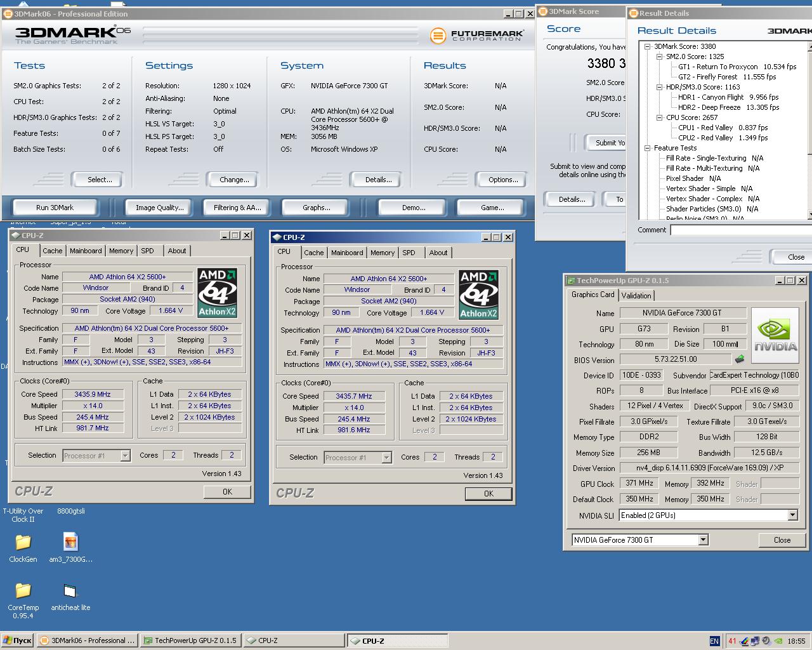Open GeForce 7300 GT card selector dropdown
Viewport: 812px width, 650px height.
point(703,540)
